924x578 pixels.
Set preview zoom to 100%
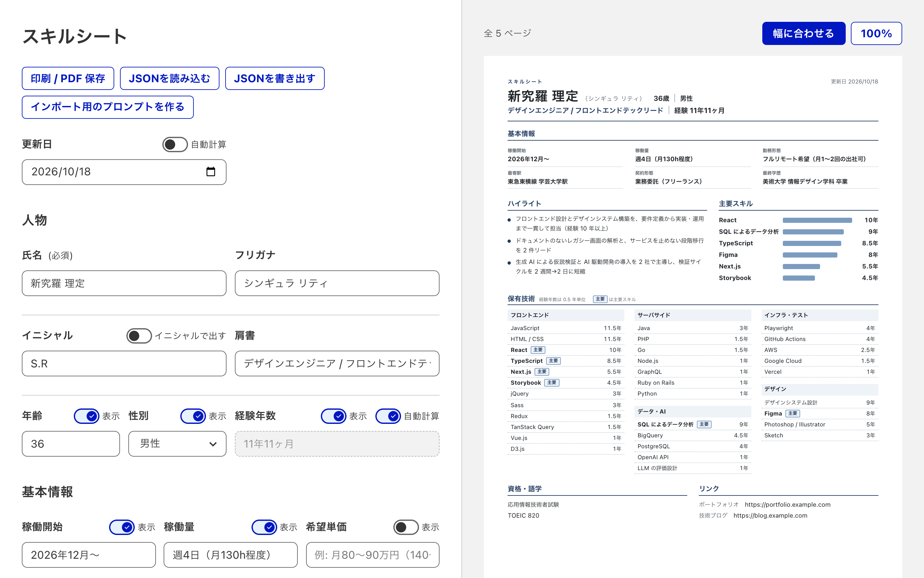coord(876,34)
